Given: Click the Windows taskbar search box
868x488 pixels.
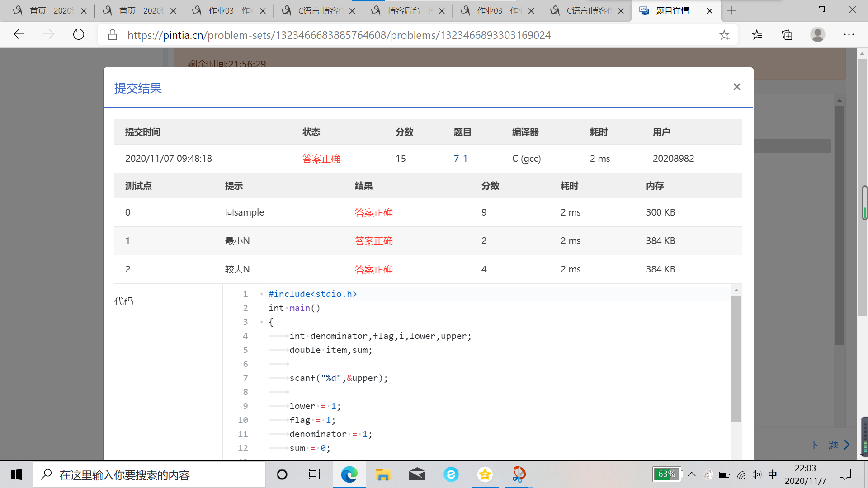Looking at the screenshot, I should [149, 475].
